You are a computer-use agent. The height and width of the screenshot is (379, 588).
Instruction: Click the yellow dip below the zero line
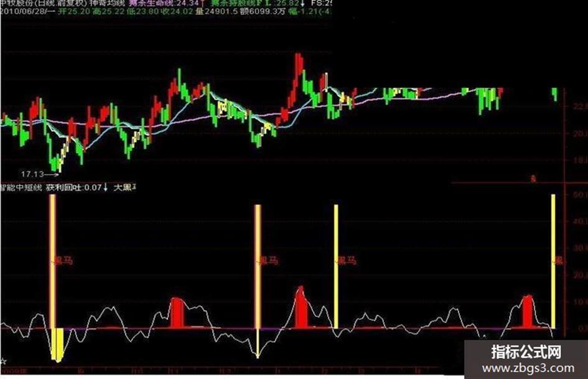point(57,345)
